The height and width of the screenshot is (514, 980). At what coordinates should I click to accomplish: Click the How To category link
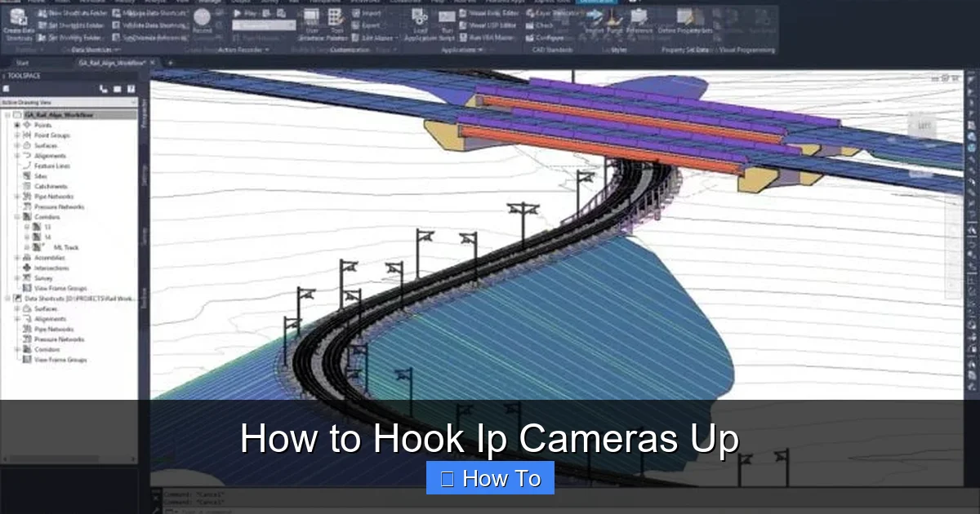click(490, 478)
